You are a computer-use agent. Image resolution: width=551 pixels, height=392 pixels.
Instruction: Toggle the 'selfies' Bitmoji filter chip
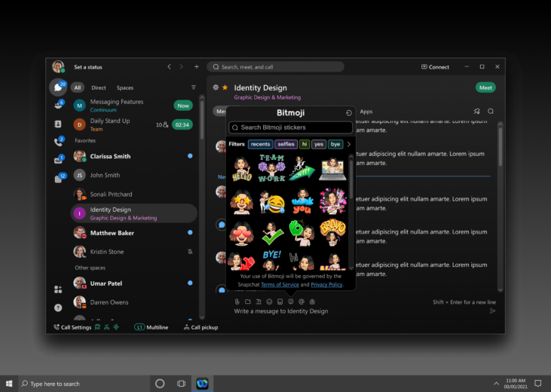click(x=286, y=144)
